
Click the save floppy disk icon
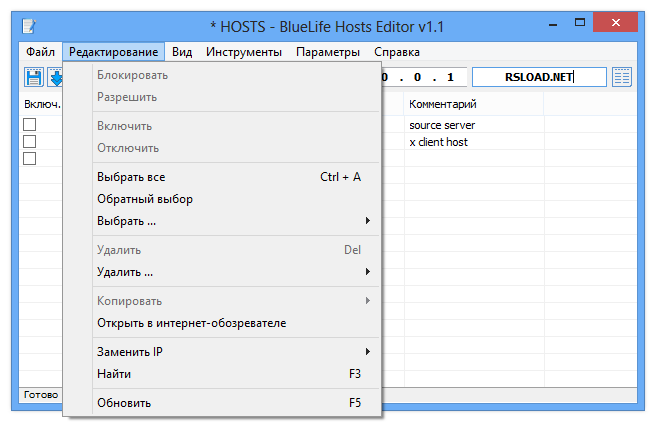click(34, 77)
